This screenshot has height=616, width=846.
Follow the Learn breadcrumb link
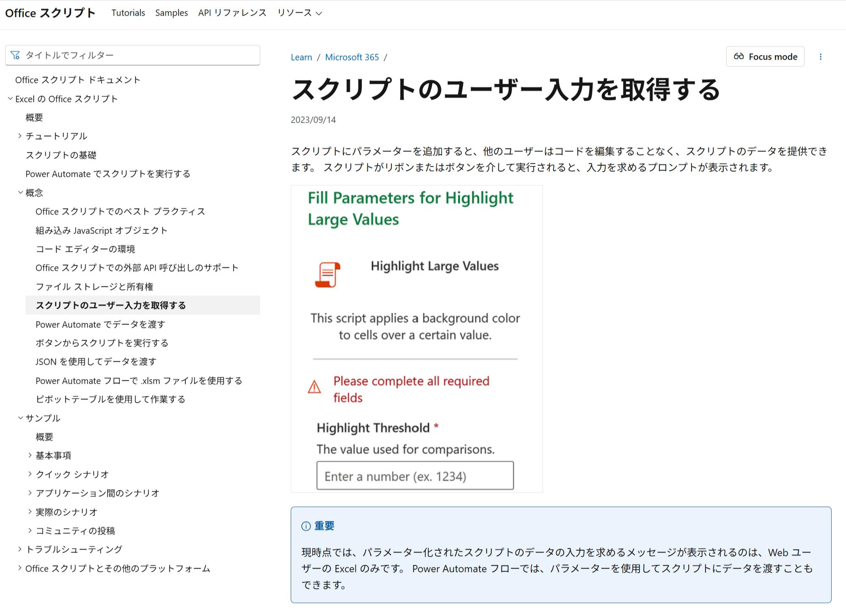[301, 57]
